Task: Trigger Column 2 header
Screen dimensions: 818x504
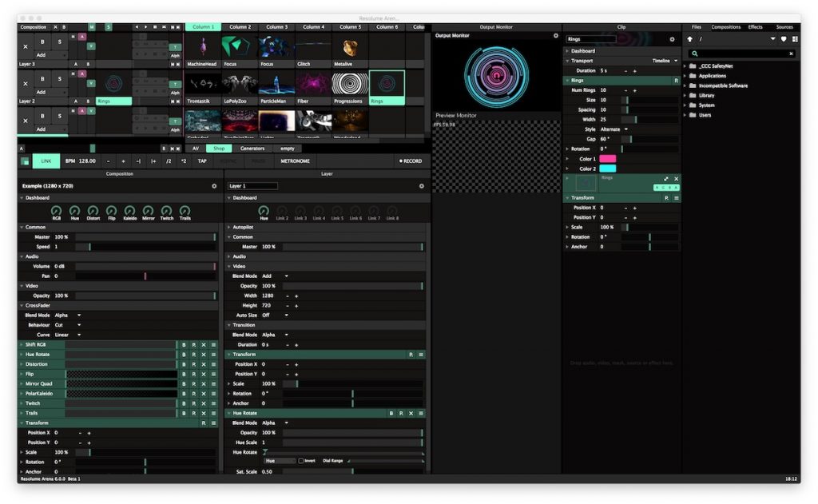Action: 240,27
